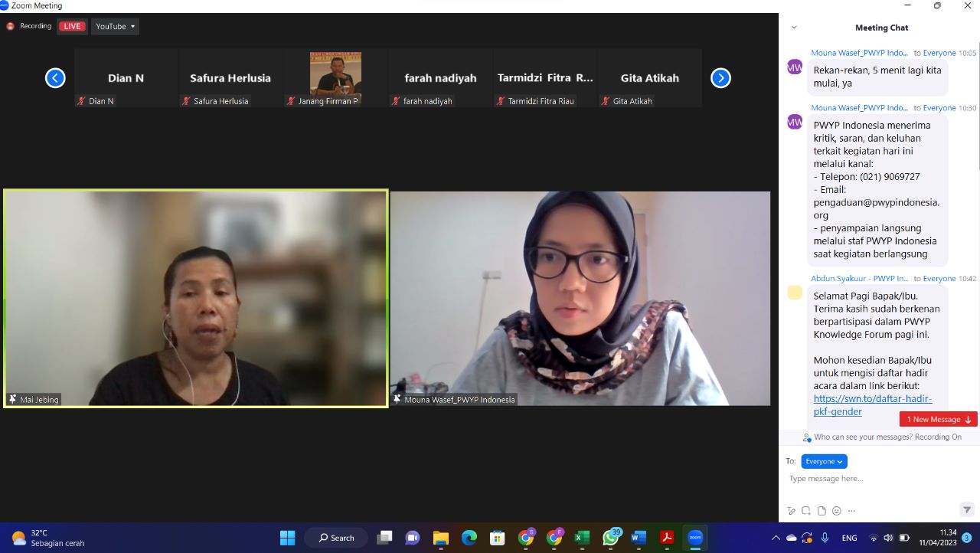Open more chat options (three dots)

pos(851,511)
